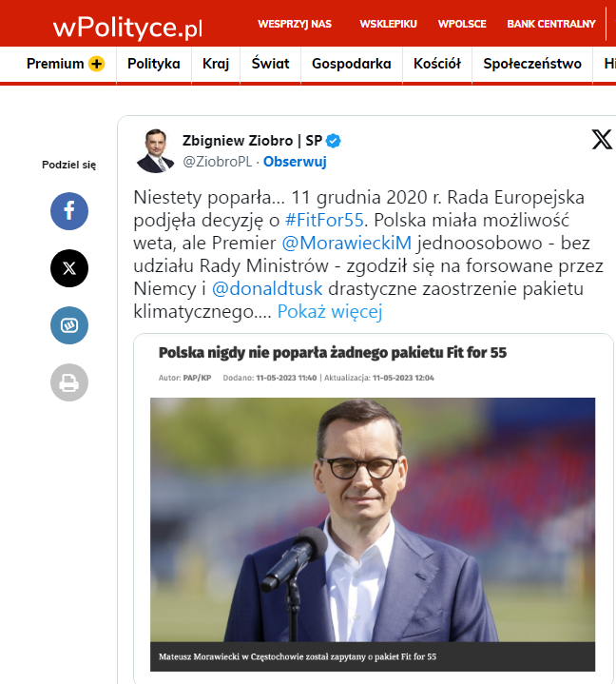The height and width of the screenshot is (684, 616).
Task: Share the article on X sidebar icon
Action: pos(69,268)
